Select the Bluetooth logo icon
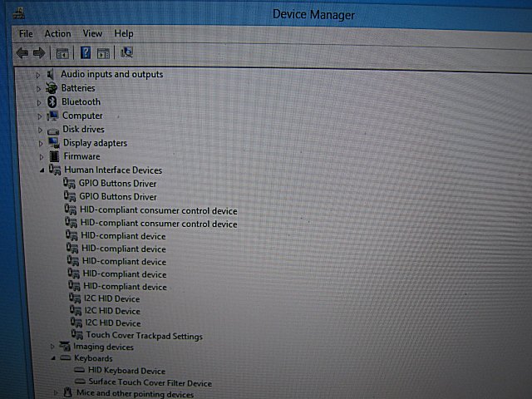Screen dimensions: 532x399 52,101
